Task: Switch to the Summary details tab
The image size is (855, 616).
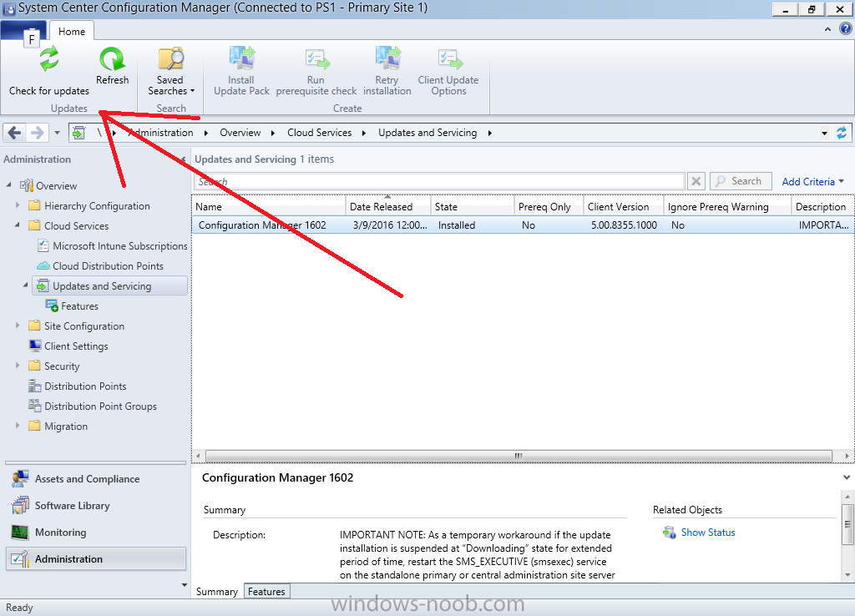Action: (x=217, y=592)
